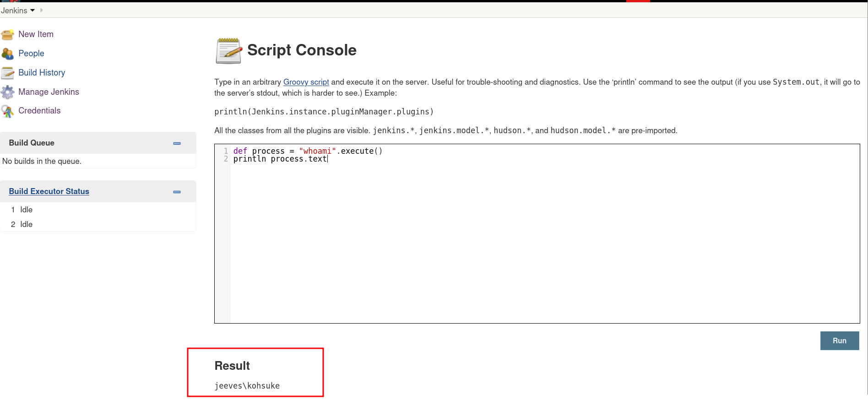This screenshot has width=868, height=411.
Task: Click the 'No builds in the queue.' text
Action: [42, 161]
